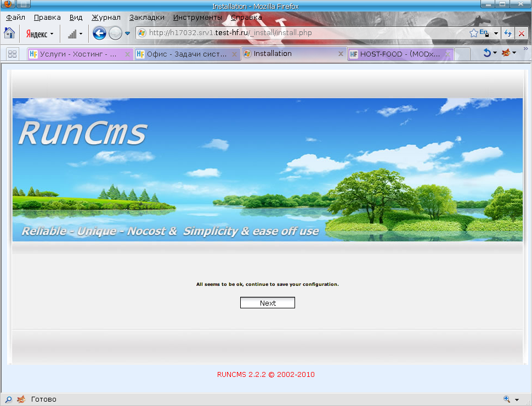Viewport: 532px width, 406px height.
Task: Switch to the Услуги - Хостинг tab
Action: click(77, 54)
